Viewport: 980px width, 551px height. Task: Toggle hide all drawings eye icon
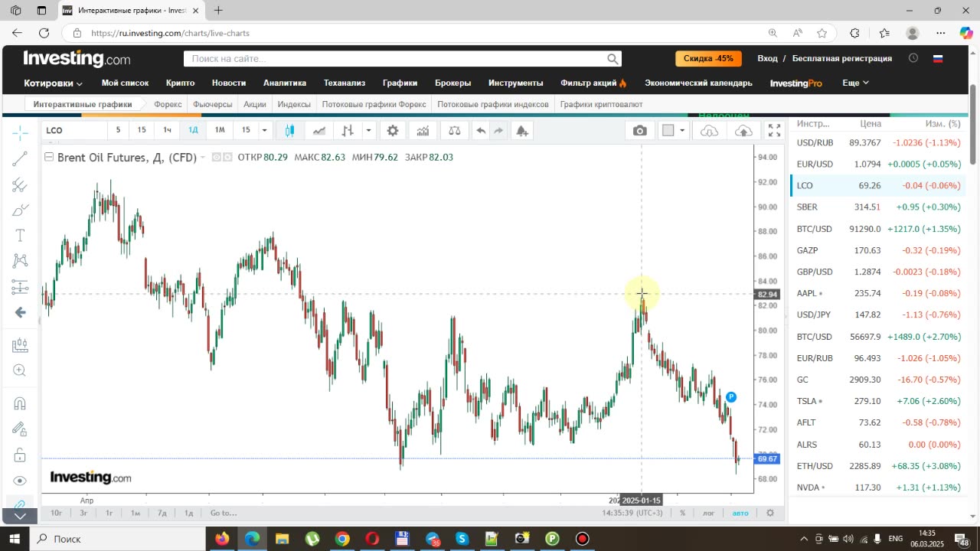pyautogui.click(x=20, y=481)
